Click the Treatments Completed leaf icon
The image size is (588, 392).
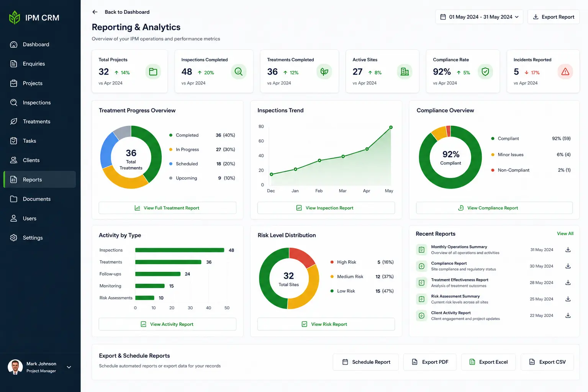tap(324, 72)
